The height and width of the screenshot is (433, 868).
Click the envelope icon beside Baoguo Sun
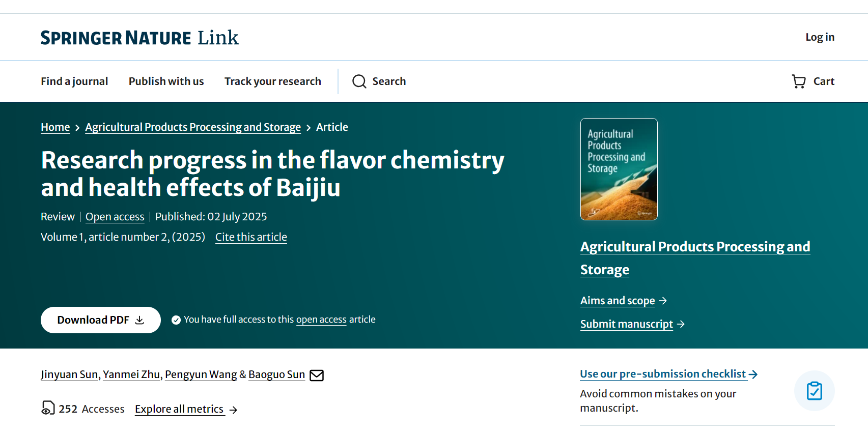click(x=317, y=376)
